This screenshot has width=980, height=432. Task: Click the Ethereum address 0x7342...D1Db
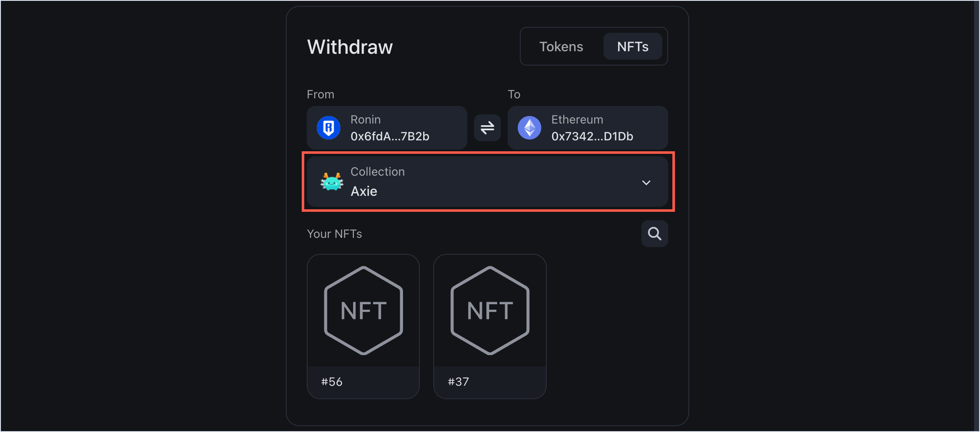coord(591,136)
